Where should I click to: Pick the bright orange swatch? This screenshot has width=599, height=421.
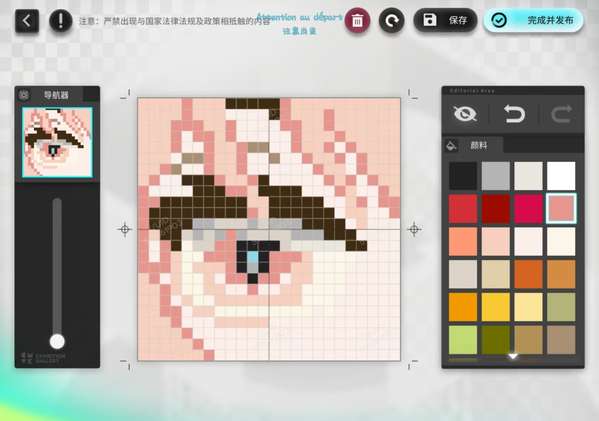[463, 307]
